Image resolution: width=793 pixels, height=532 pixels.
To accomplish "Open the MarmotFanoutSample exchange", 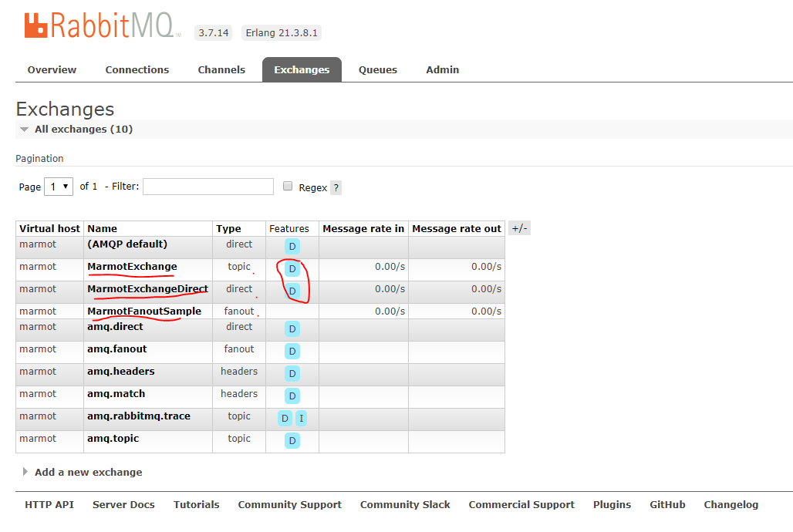I will tap(144, 311).
